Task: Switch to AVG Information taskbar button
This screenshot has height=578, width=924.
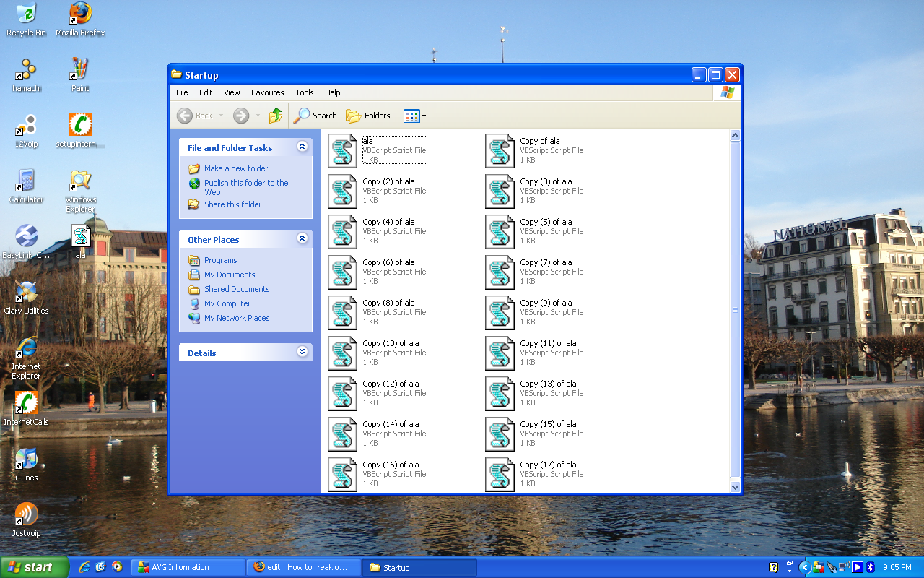Action: [x=189, y=567]
